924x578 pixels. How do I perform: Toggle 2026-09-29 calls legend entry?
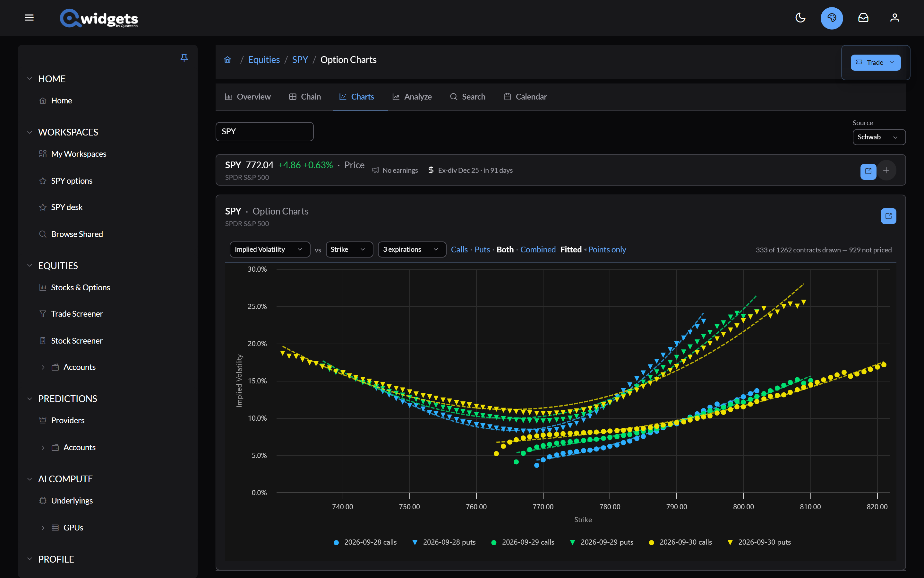(x=523, y=542)
